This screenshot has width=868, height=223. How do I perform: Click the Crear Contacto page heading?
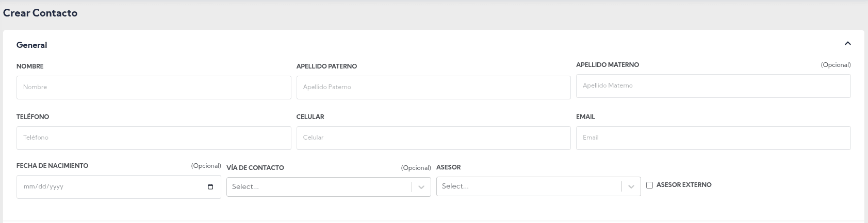click(40, 13)
